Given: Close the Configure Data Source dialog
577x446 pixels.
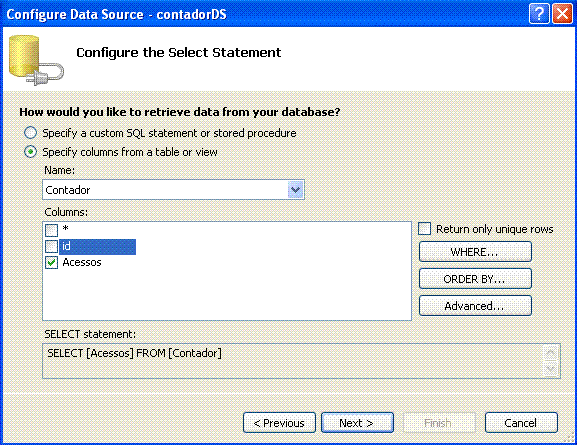Looking at the screenshot, I should click(x=563, y=14).
